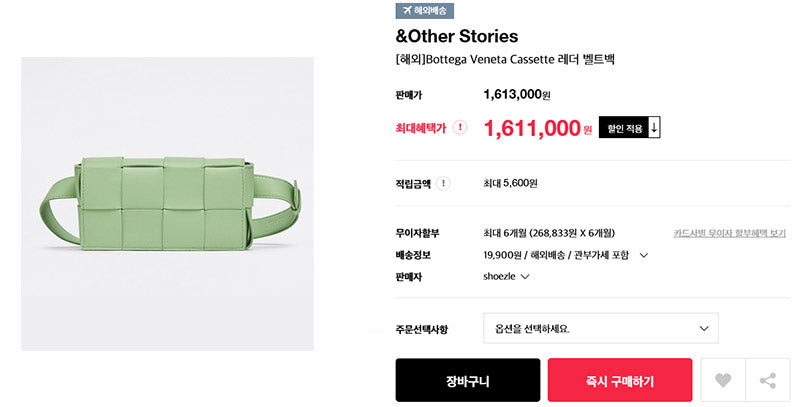Screen dimensions: 800x407
Task: Click down arrow on 할인 적용 button
Action: pos(654,128)
